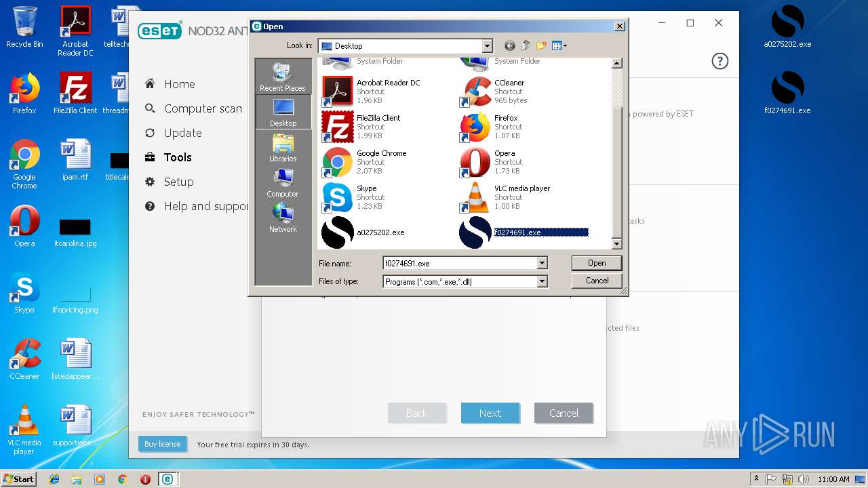Click the ESET help question mark icon

719,61
